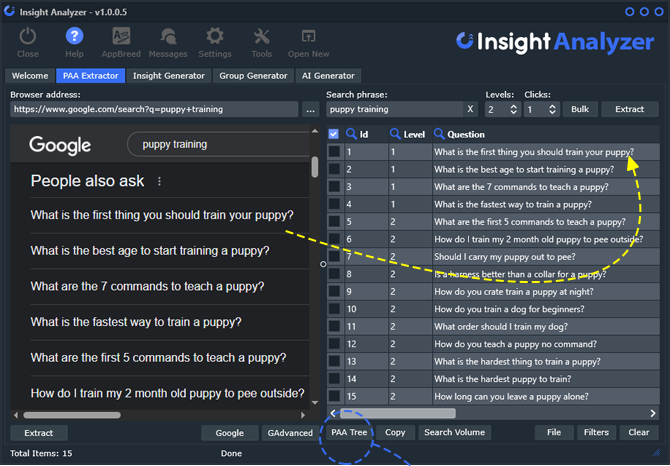670x466 pixels.
Task: Check the box for row Id 4
Action: pyautogui.click(x=334, y=204)
